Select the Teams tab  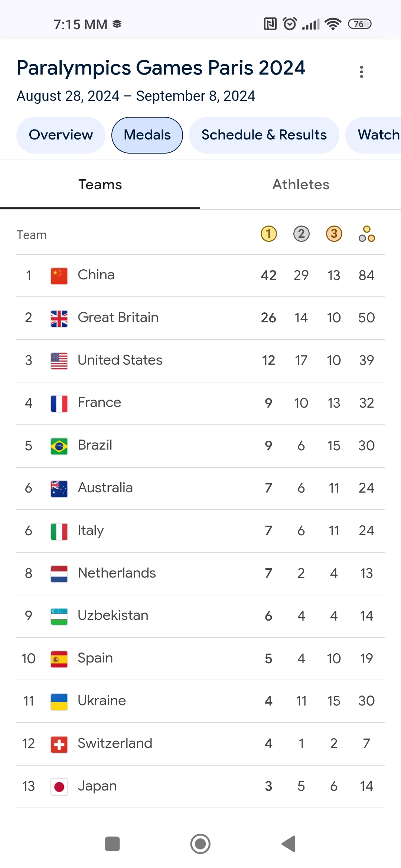(100, 185)
